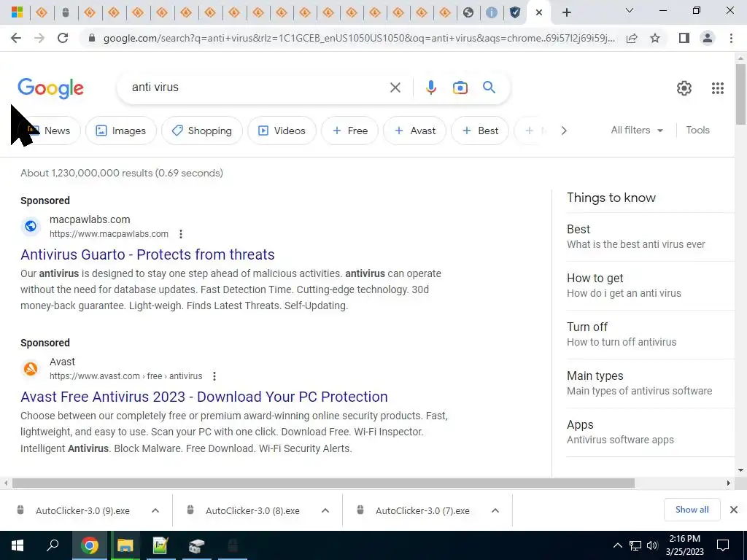Open Windows taskbar search
The width and height of the screenshot is (747, 560).
point(53,545)
